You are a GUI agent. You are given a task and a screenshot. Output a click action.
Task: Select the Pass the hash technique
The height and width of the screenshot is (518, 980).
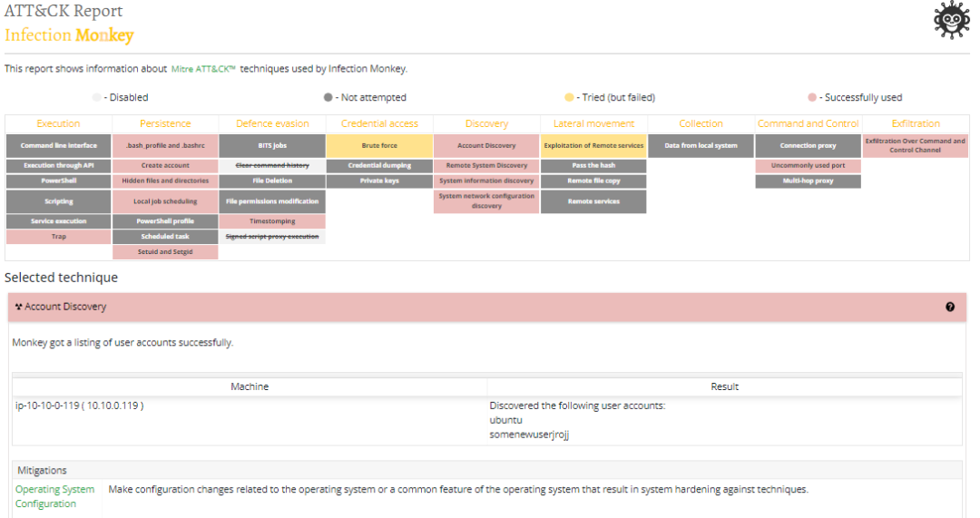[593, 166]
